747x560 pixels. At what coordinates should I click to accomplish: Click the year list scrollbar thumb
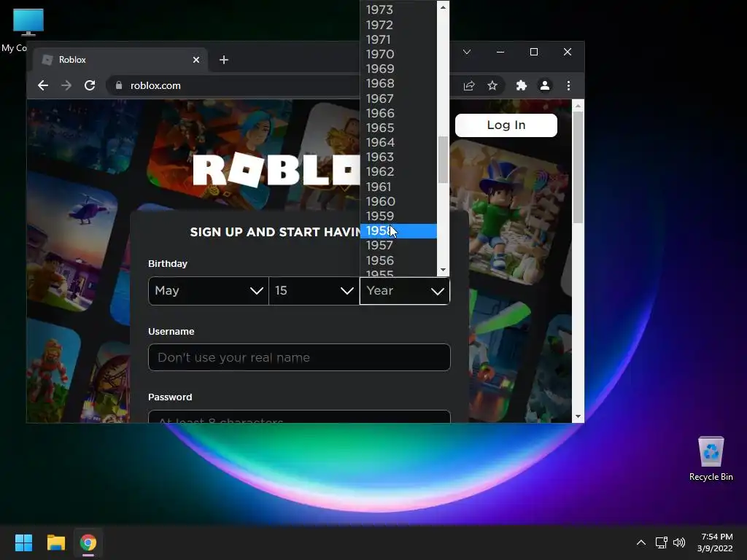(443, 160)
